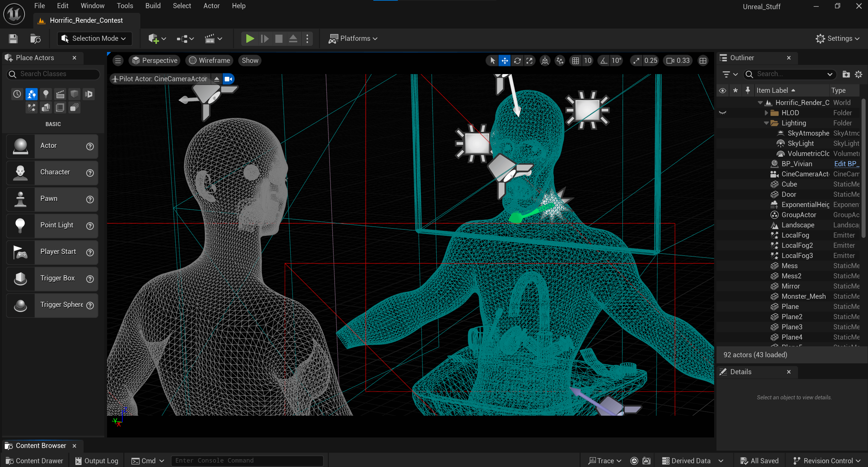Toggle the blue pilot camera view button
Screen dimensions: 868x467
pyautogui.click(x=229, y=79)
